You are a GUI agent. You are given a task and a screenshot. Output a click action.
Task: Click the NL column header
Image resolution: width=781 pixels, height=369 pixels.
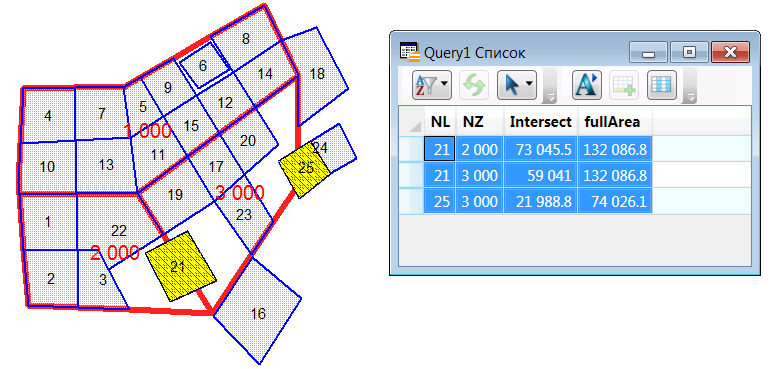click(440, 122)
